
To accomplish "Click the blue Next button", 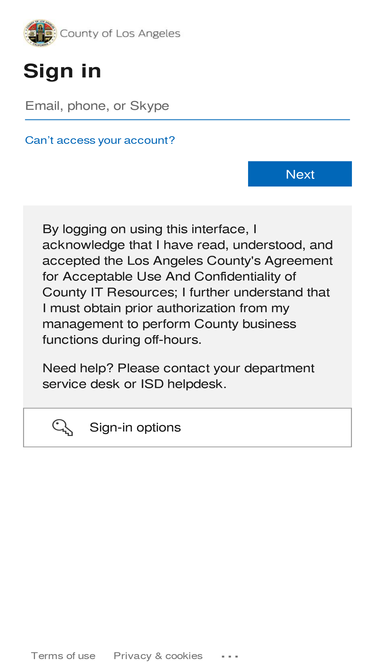I will coord(300,174).
